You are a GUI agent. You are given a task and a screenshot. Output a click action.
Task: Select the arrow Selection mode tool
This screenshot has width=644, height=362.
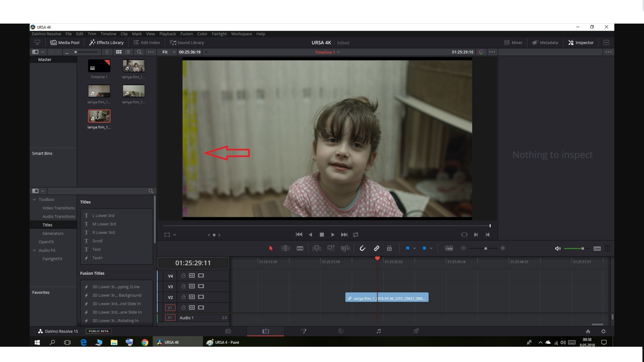271,248
